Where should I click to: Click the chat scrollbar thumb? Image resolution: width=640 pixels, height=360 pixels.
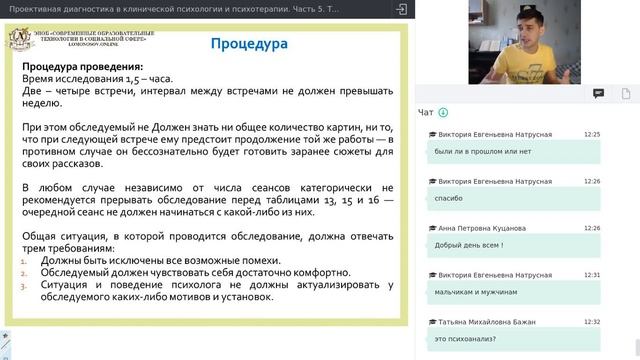click(x=637, y=347)
